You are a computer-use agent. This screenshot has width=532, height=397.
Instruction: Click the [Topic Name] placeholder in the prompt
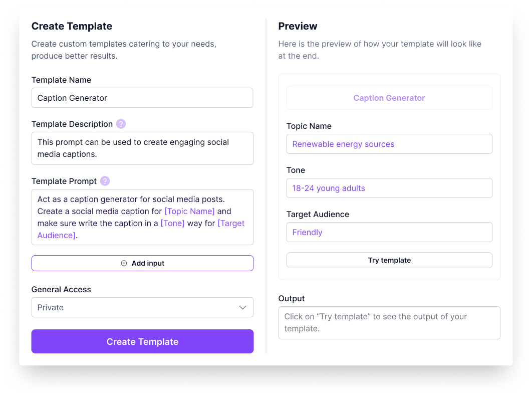[x=189, y=211]
